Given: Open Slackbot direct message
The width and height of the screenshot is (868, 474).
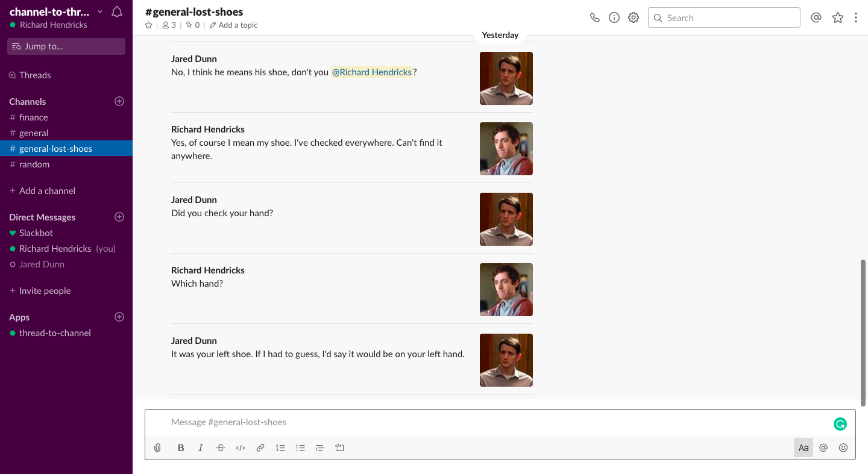Looking at the screenshot, I should coord(66,233).
